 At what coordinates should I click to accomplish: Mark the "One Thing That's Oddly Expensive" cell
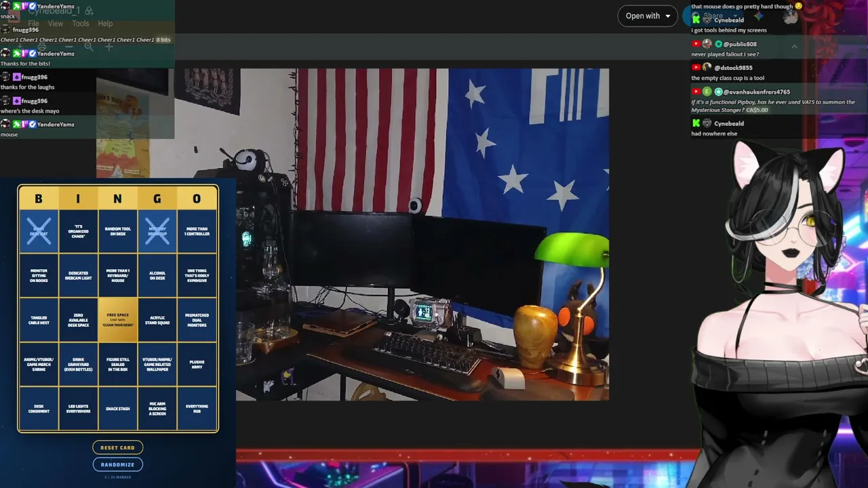[197, 274]
